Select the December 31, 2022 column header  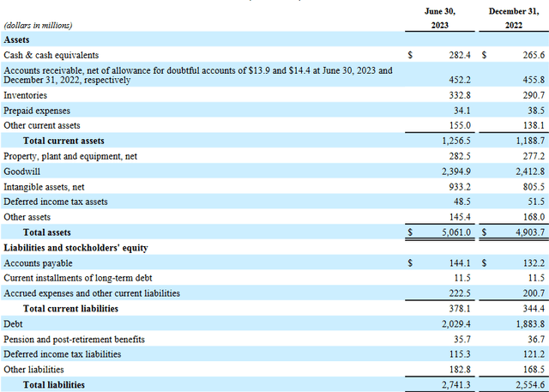tap(514, 18)
